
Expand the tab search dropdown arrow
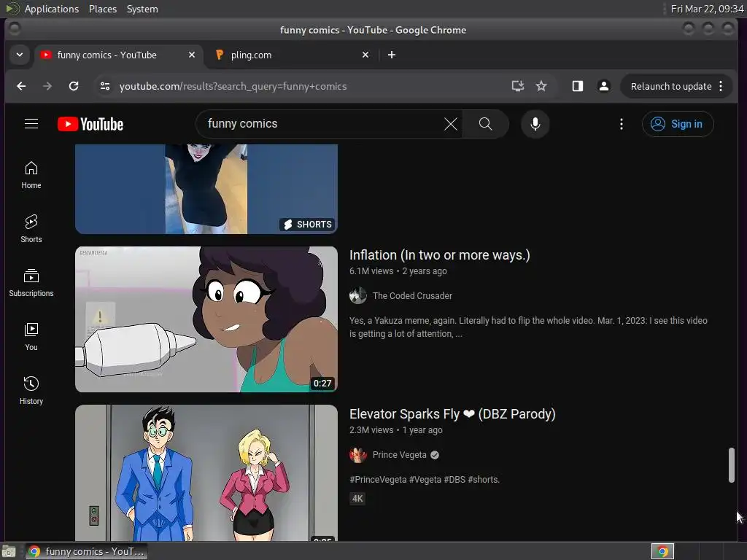pyautogui.click(x=20, y=55)
